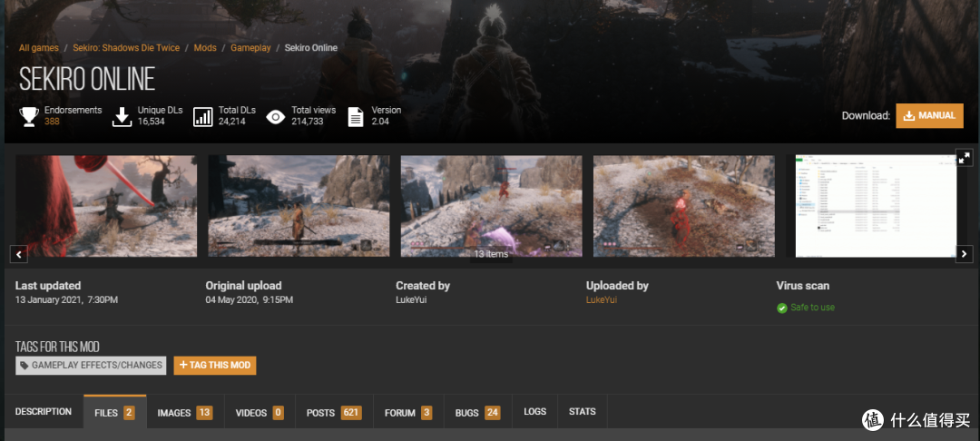Open the file explorer screenshot thumbnail
This screenshot has height=441, width=980.
click(x=877, y=206)
